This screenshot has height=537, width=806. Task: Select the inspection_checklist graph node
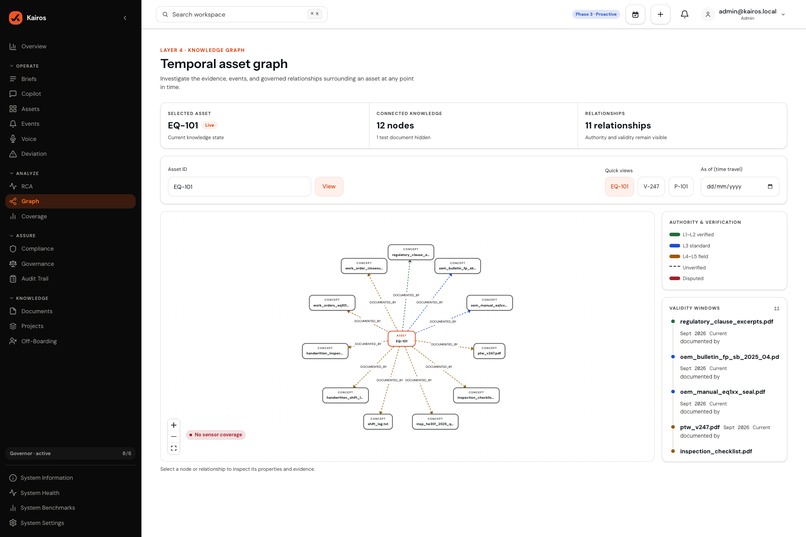(x=476, y=395)
